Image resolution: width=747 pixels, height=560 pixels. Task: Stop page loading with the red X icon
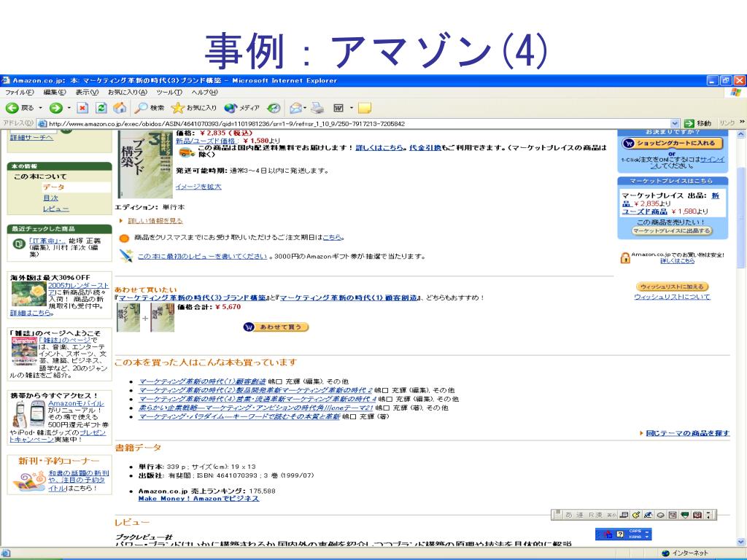click(82, 108)
